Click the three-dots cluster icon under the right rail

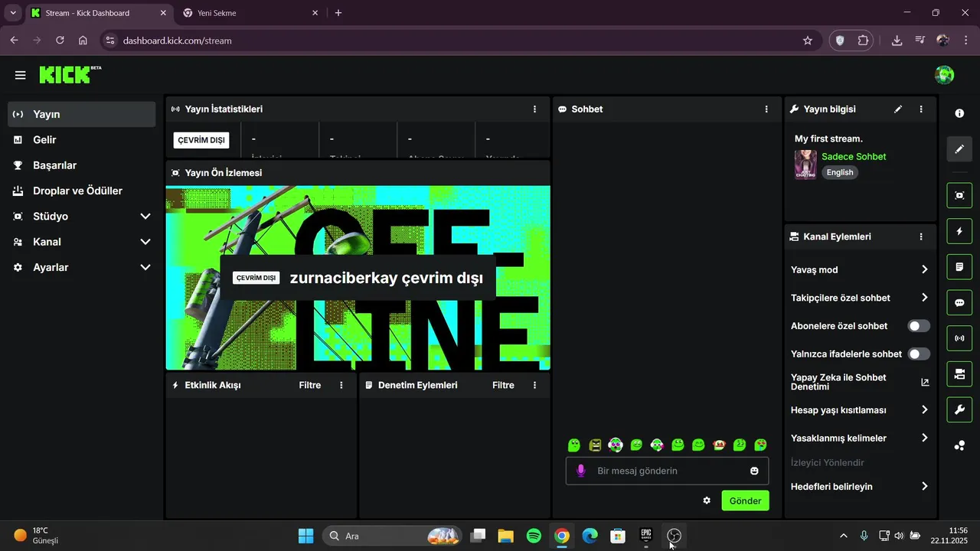tap(959, 445)
